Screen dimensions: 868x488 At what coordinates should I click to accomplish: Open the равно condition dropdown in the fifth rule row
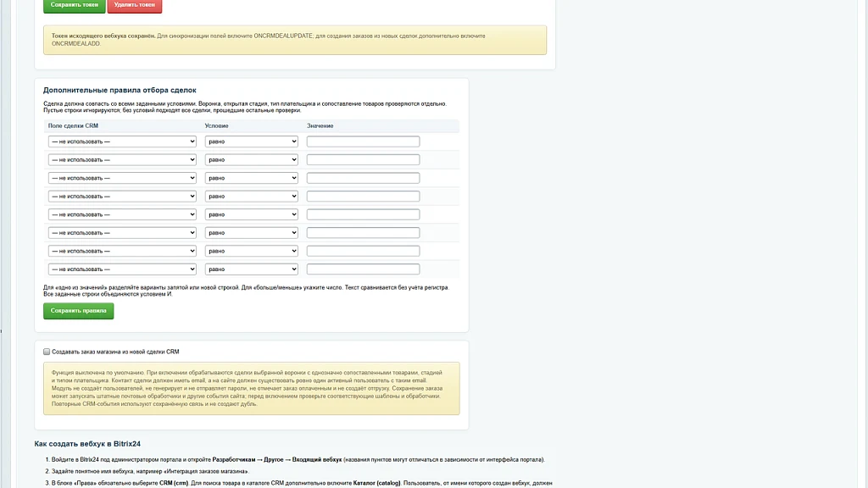pos(251,214)
